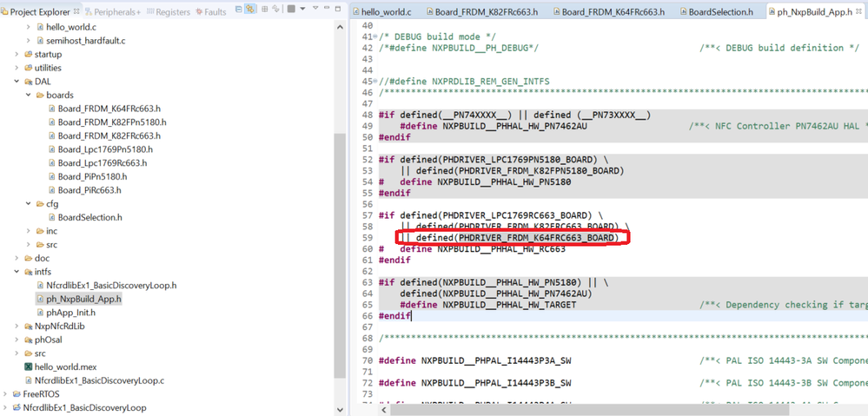Collapse the intfs folder
The height and width of the screenshot is (416, 868).
17,272
